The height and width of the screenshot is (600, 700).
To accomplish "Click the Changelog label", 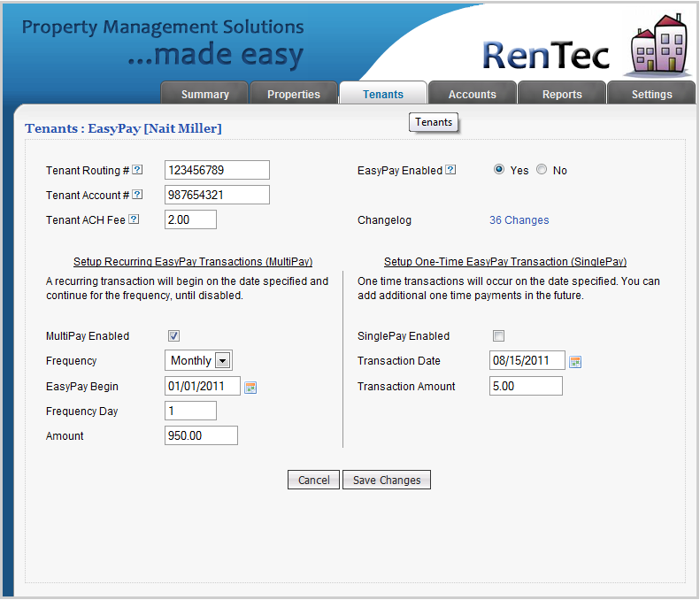I will 384,220.
